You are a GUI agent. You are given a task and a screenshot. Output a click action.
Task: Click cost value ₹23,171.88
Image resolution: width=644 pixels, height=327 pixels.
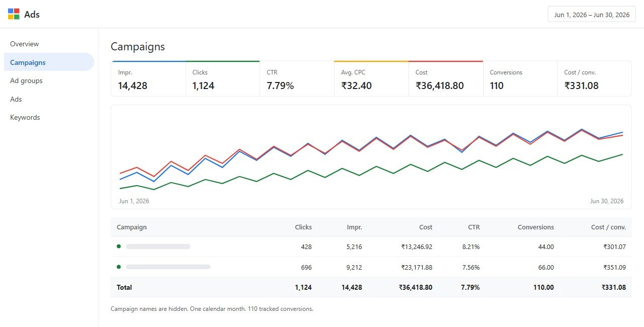pos(417,267)
